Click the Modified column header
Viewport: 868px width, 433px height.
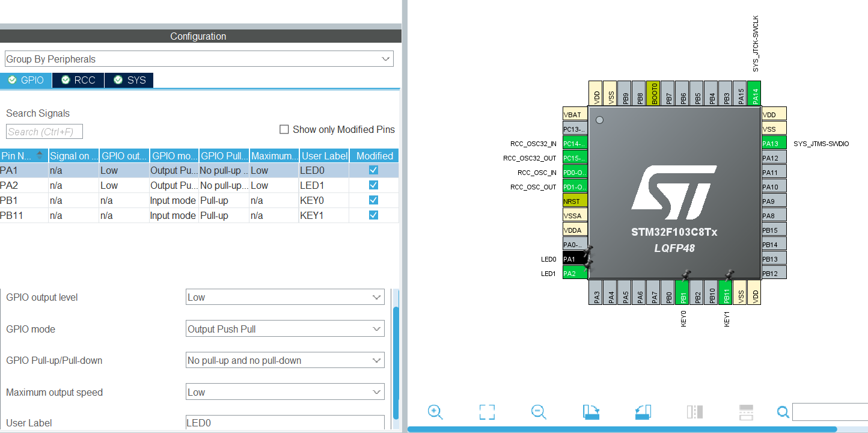click(374, 156)
